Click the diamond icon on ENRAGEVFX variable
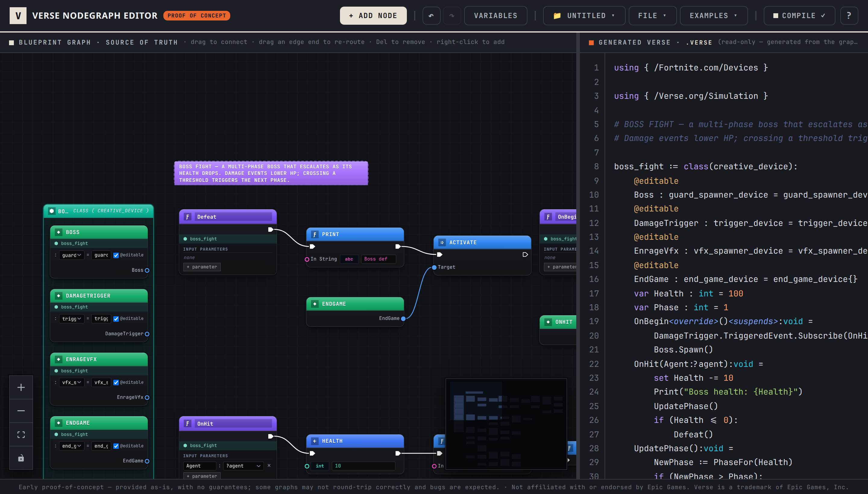868x494 pixels. coord(59,359)
